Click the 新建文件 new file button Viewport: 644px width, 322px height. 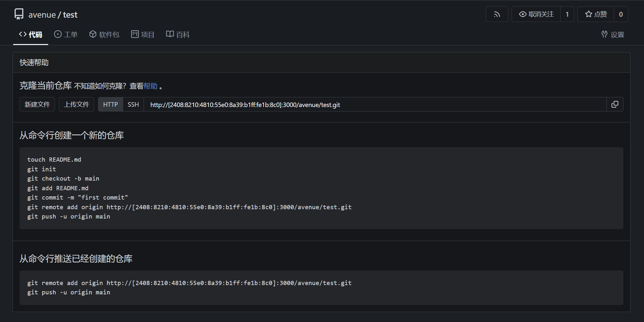37,104
